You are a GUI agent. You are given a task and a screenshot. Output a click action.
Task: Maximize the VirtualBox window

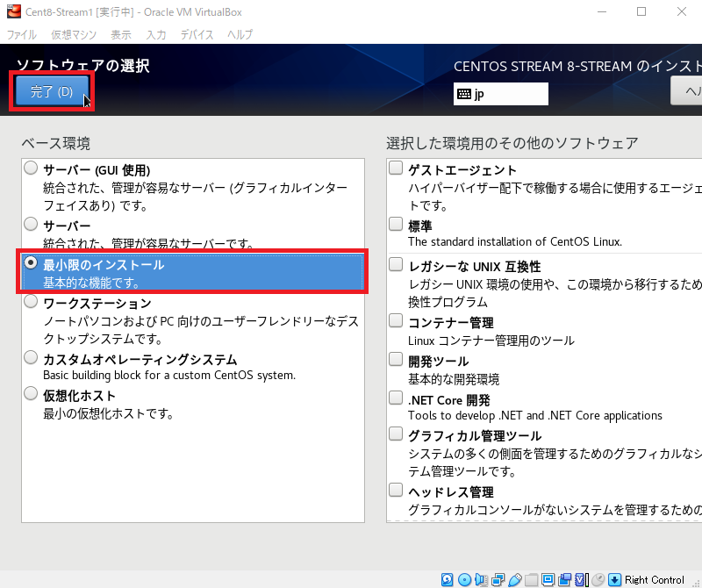641,11
